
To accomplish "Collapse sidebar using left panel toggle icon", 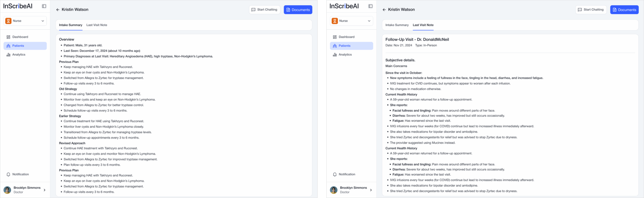I will point(44,6).
